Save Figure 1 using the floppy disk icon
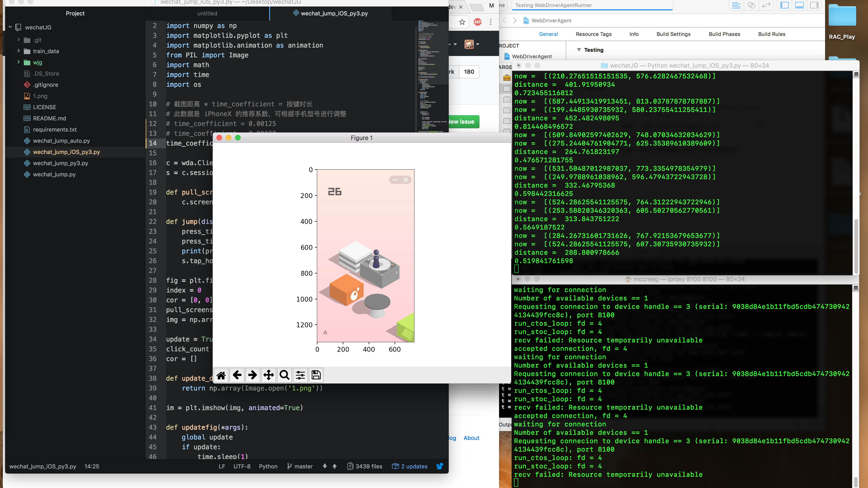 (x=316, y=375)
